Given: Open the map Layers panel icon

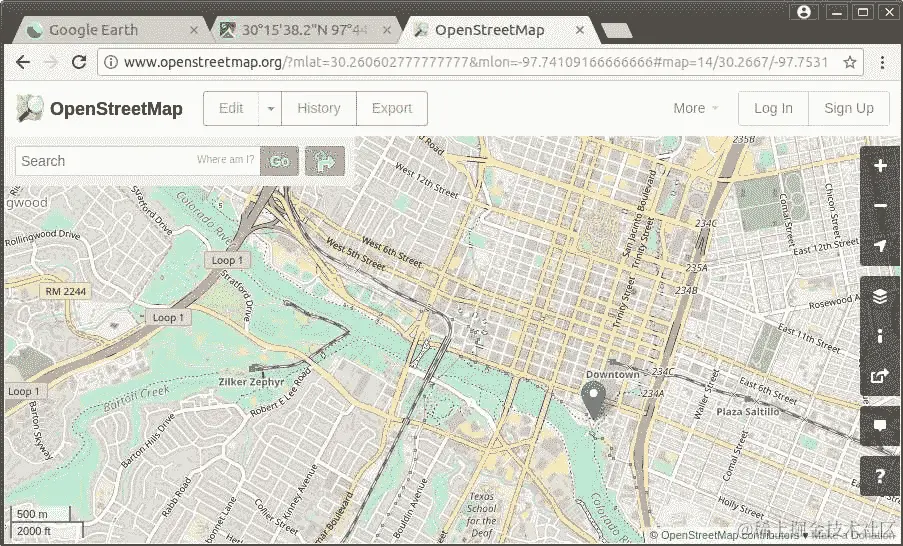Looking at the screenshot, I should [880, 296].
